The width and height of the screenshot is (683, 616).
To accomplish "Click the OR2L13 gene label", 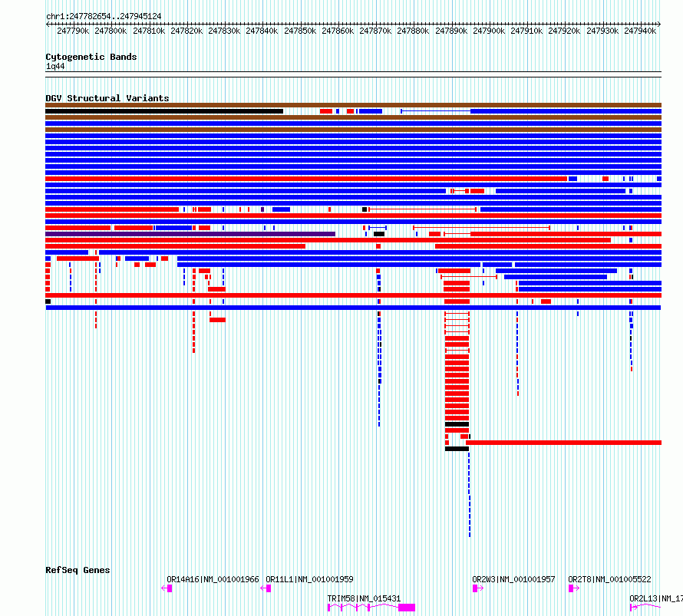I will coord(656,598).
